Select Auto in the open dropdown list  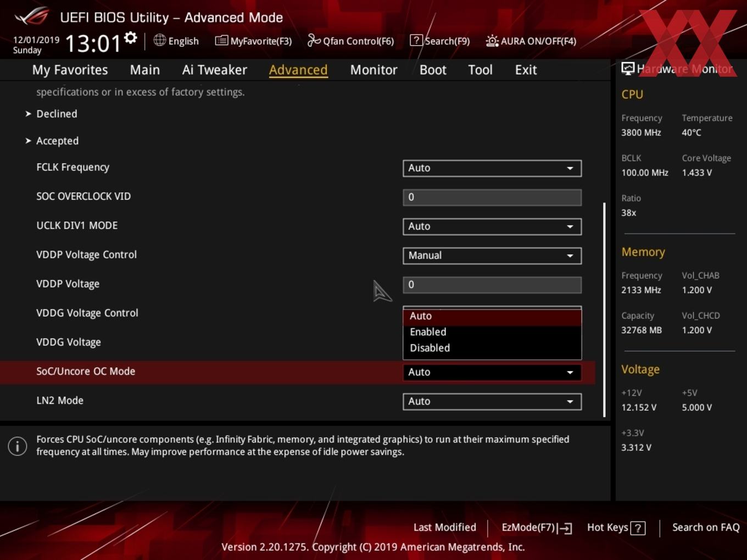[x=492, y=316]
